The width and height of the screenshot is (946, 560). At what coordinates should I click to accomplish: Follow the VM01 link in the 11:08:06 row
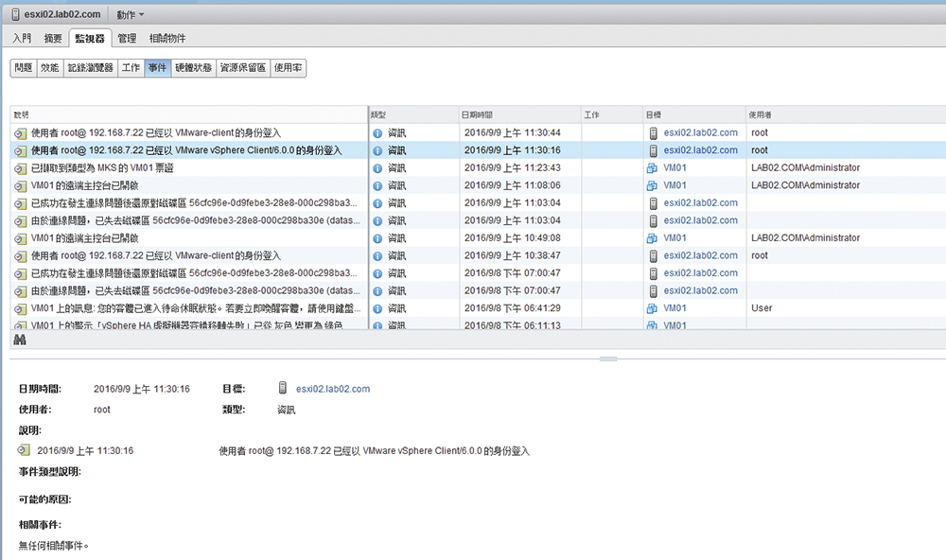(x=675, y=185)
